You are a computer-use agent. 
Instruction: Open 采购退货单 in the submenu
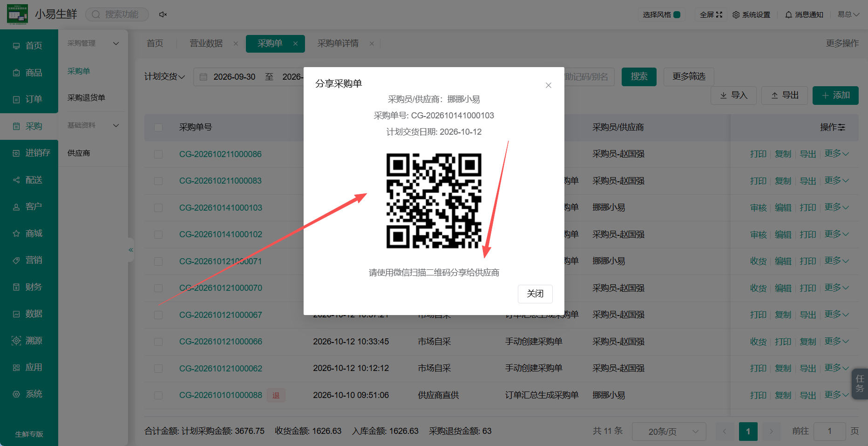pos(86,98)
